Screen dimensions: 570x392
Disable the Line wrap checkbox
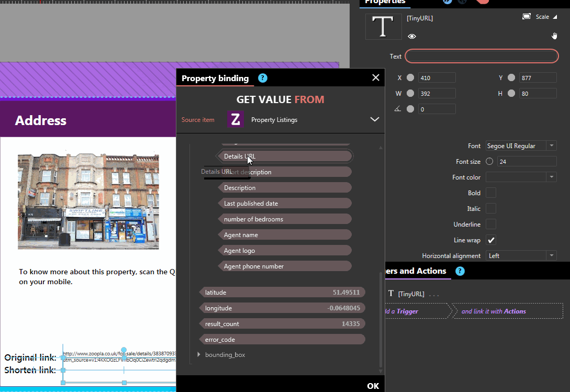click(491, 240)
